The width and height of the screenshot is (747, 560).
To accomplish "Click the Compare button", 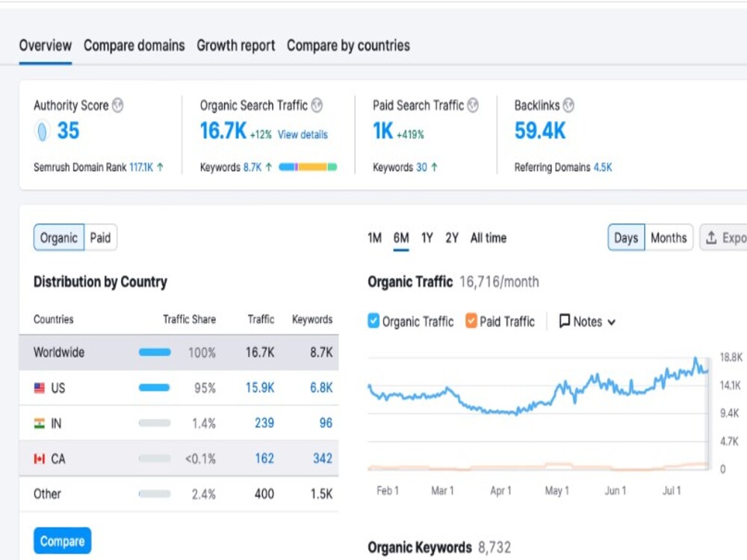I will click(x=62, y=541).
